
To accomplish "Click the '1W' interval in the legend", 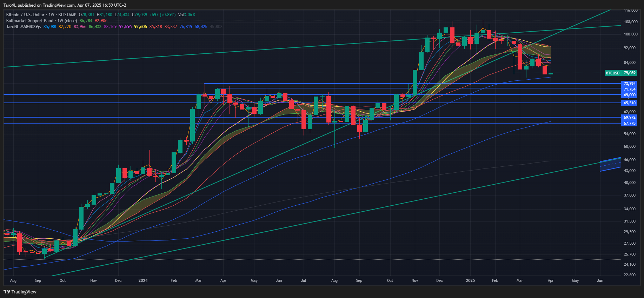I will pyautogui.click(x=52, y=15).
